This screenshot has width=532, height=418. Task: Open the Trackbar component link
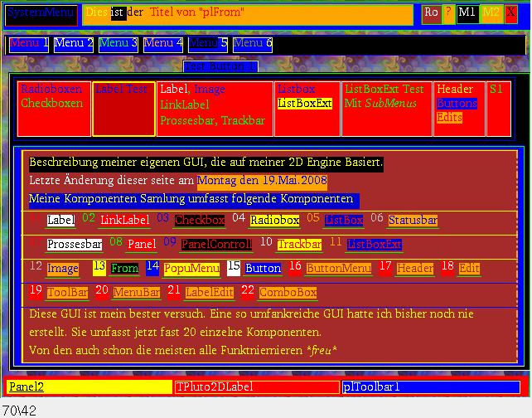pos(299,245)
